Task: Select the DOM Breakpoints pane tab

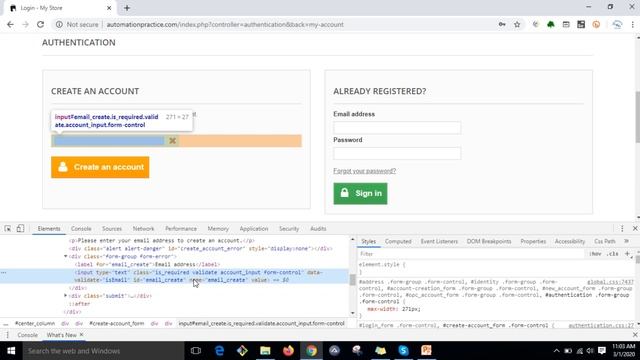Action: click(489, 242)
